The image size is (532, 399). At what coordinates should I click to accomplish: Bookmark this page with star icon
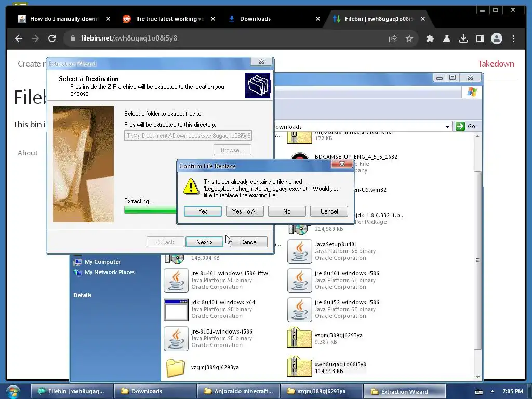coord(409,38)
